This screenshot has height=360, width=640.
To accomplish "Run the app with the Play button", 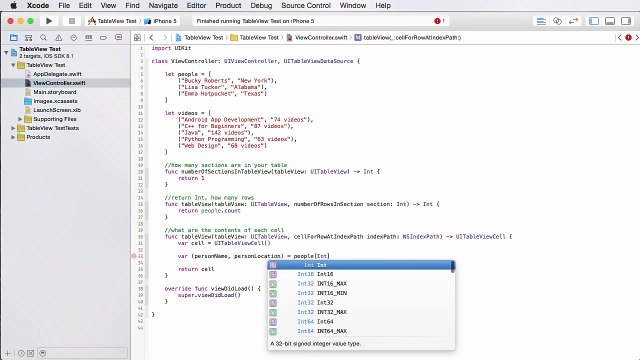I will pyautogui.click(x=49, y=21).
